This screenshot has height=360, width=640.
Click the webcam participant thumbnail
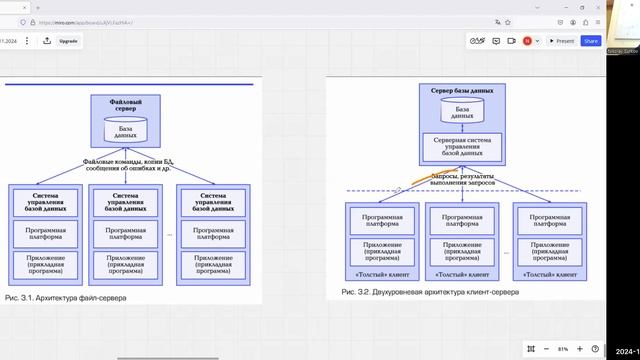click(x=623, y=27)
